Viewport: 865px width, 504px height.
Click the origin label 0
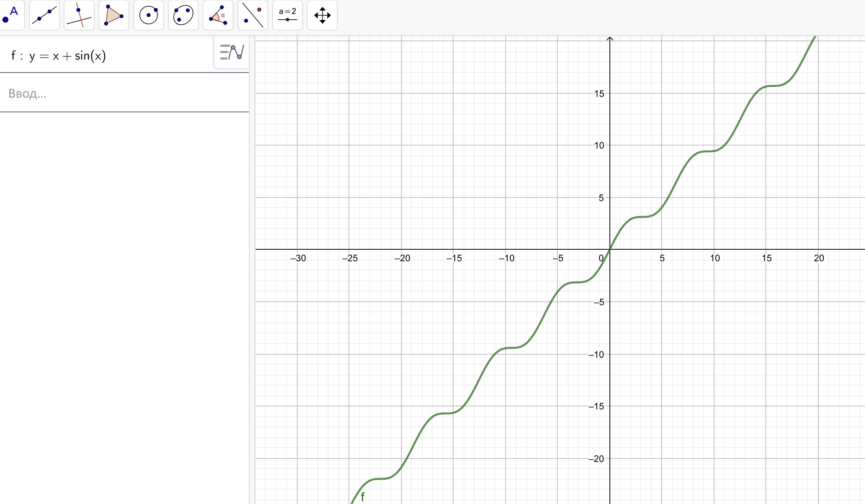pyautogui.click(x=601, y=258)
